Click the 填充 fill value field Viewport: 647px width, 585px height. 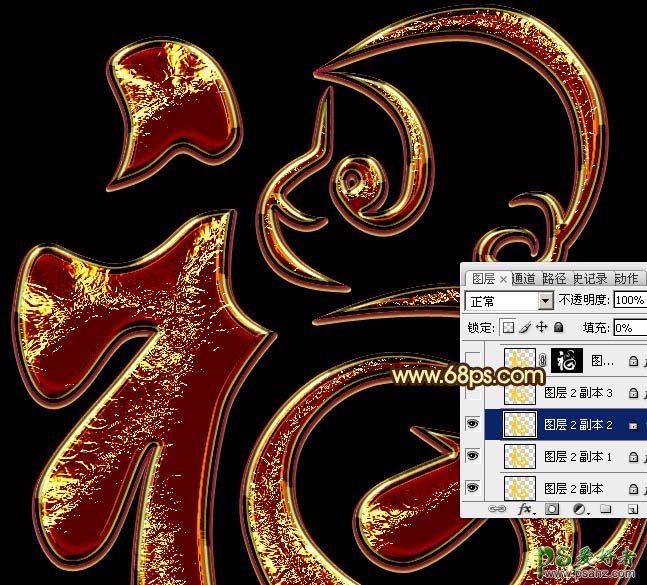pos(629,327)
